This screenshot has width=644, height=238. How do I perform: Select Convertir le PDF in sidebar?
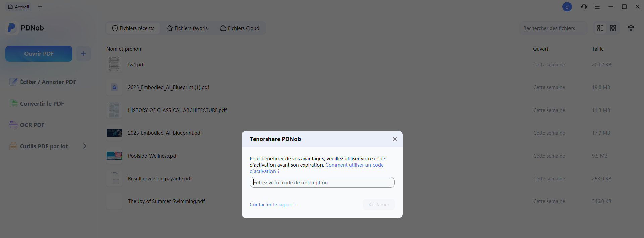pos(37,104)
